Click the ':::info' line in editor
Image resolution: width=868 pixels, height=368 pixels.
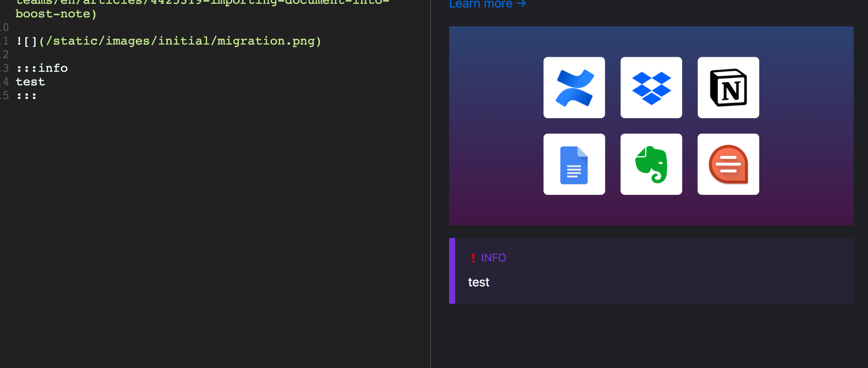coord(42,68)
